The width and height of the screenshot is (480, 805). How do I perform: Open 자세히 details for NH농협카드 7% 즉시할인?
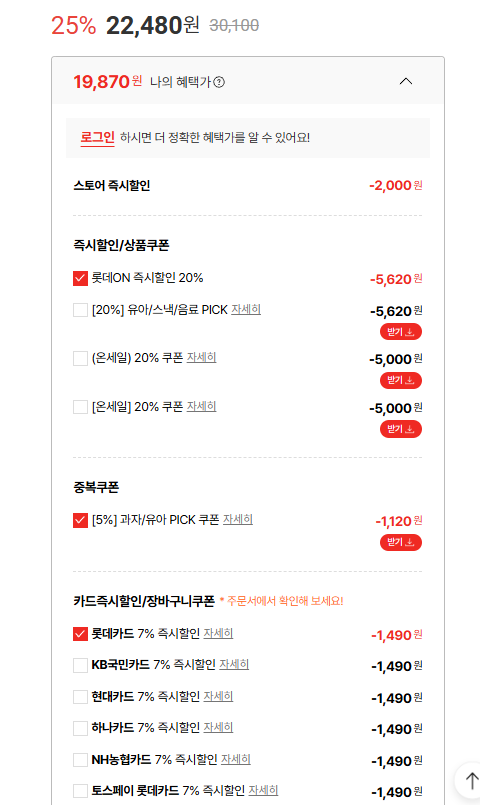click(x=236, y=759)
